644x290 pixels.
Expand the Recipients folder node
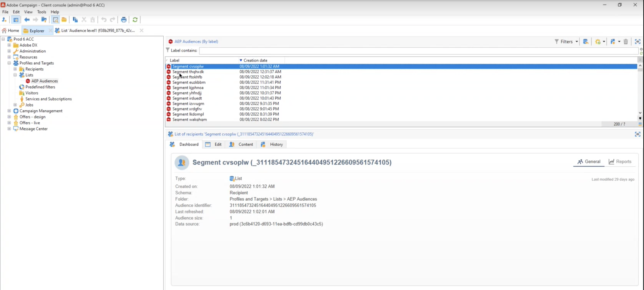tap(15, 69)
